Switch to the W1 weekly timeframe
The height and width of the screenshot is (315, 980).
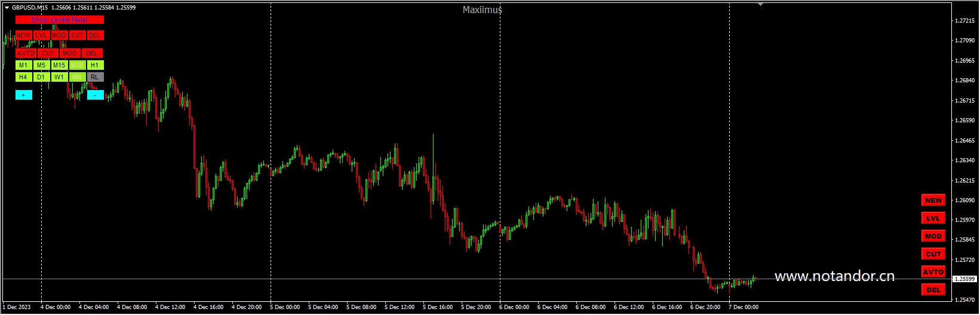(x=59, y=77)
